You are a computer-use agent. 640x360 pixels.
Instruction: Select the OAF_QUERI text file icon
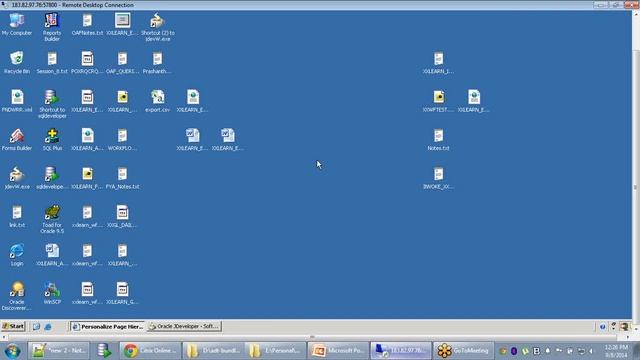(x=122, y=62)
